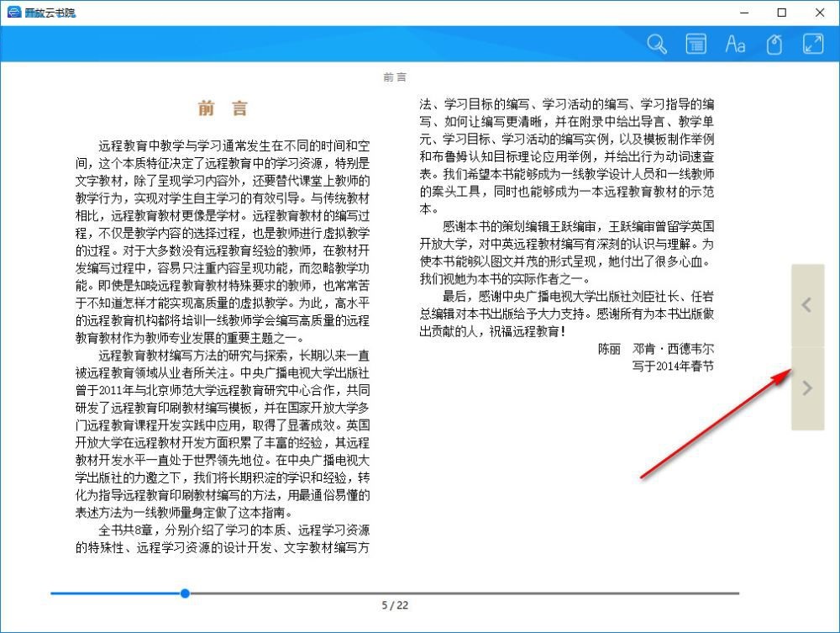Click the line starting 远程教育教材编写方法的研究
This screenshot has height=633, width=840.
click(234, 356)
